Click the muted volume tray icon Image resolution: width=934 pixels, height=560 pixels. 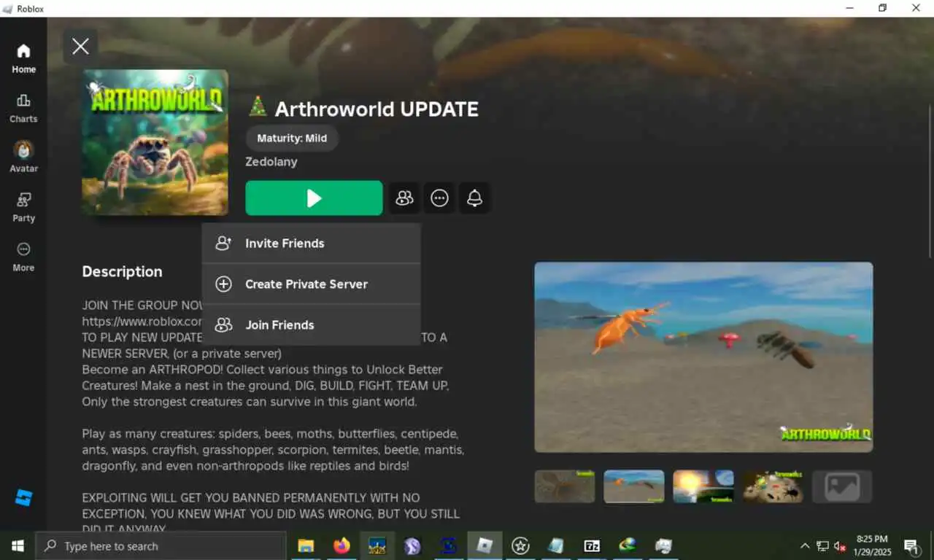(x=840, y=545)
